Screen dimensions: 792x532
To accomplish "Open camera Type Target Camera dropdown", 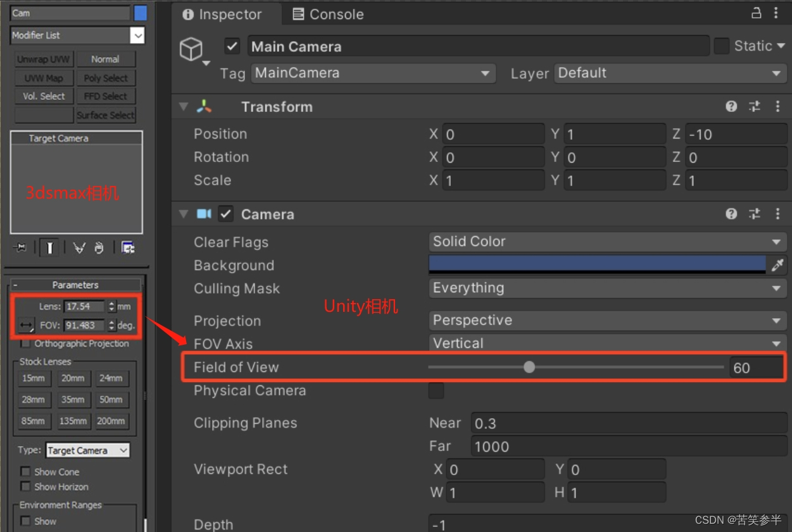I will (x=88, y=450).
